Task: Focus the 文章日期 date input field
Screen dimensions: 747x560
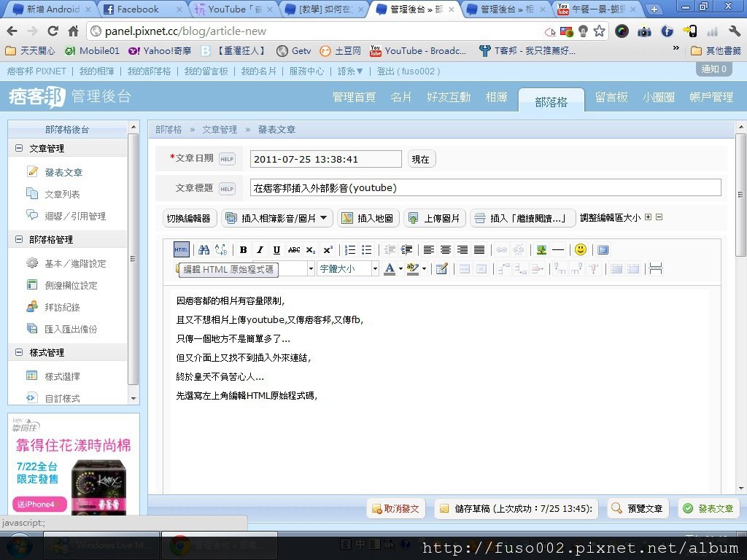Action: (326, 159)
